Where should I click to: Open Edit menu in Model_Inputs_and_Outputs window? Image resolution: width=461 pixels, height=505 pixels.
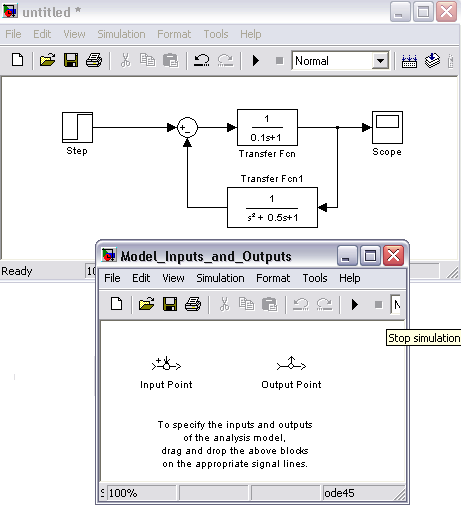click(141, 278)
